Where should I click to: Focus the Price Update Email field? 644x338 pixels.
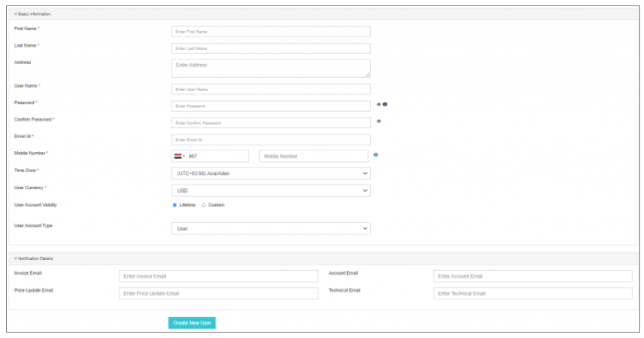[x=218, y=293]
